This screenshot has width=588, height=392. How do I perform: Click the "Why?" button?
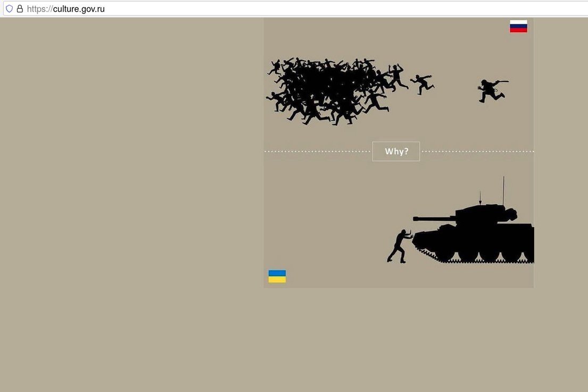(396, 152)
